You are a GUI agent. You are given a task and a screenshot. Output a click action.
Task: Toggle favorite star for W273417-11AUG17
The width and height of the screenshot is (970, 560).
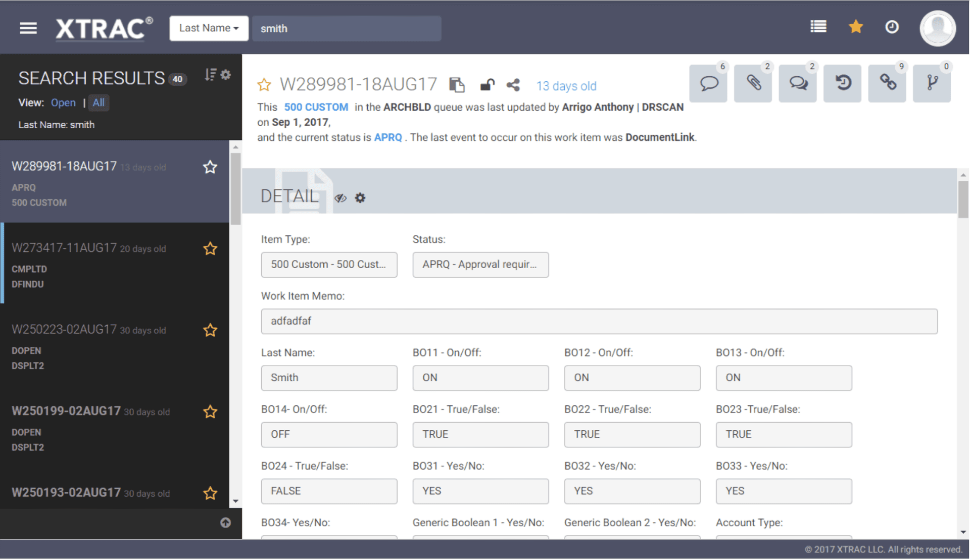[210, 249]
